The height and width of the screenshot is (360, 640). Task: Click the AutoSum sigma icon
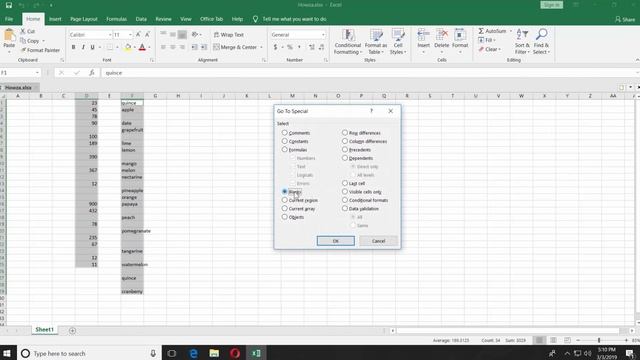click(x=481, y=31)
